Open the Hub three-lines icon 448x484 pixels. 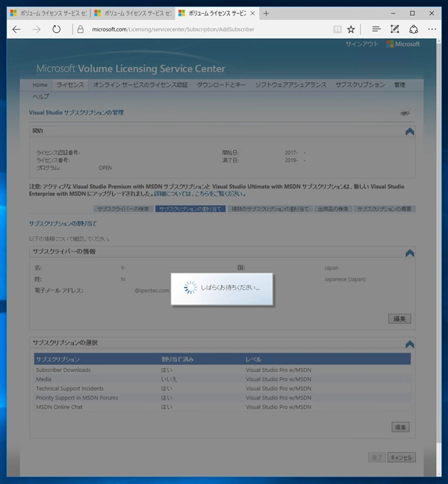[376, 29]
